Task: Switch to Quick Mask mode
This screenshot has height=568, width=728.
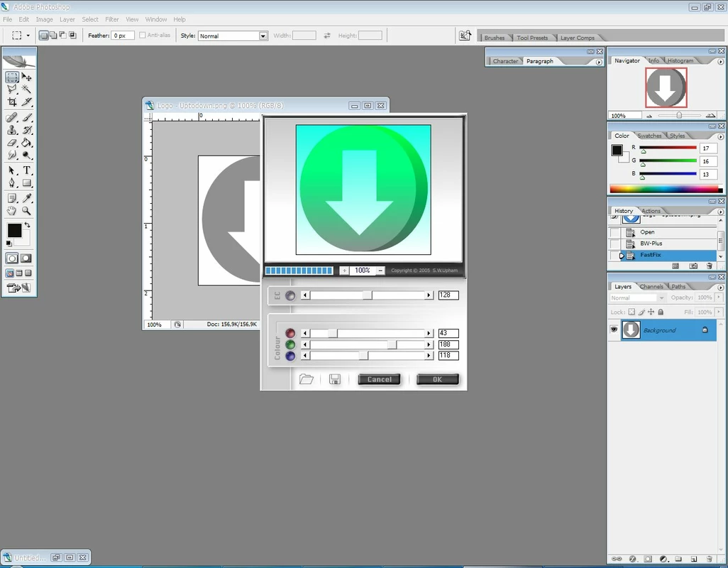Action: (x=26, y=258)
